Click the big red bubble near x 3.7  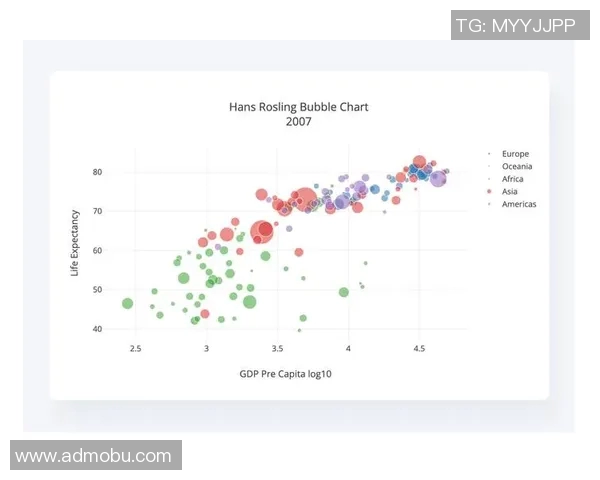tap(304, 200)
